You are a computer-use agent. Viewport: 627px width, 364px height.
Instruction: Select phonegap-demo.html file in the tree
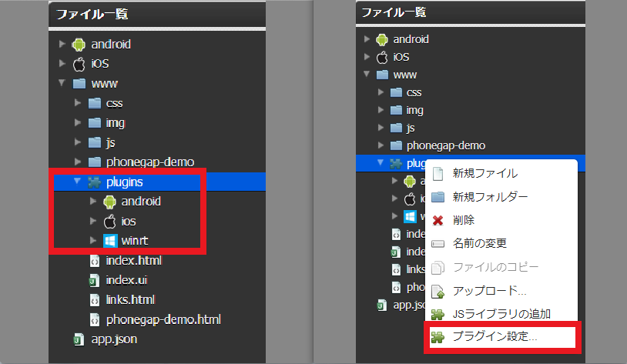163,319
